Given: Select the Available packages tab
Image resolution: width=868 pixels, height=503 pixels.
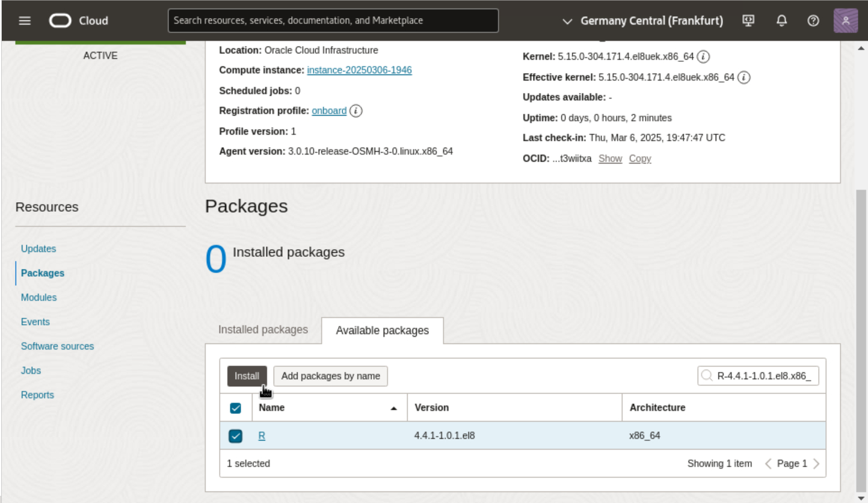Looking at the screenshot, I should [x=383, y=330].
